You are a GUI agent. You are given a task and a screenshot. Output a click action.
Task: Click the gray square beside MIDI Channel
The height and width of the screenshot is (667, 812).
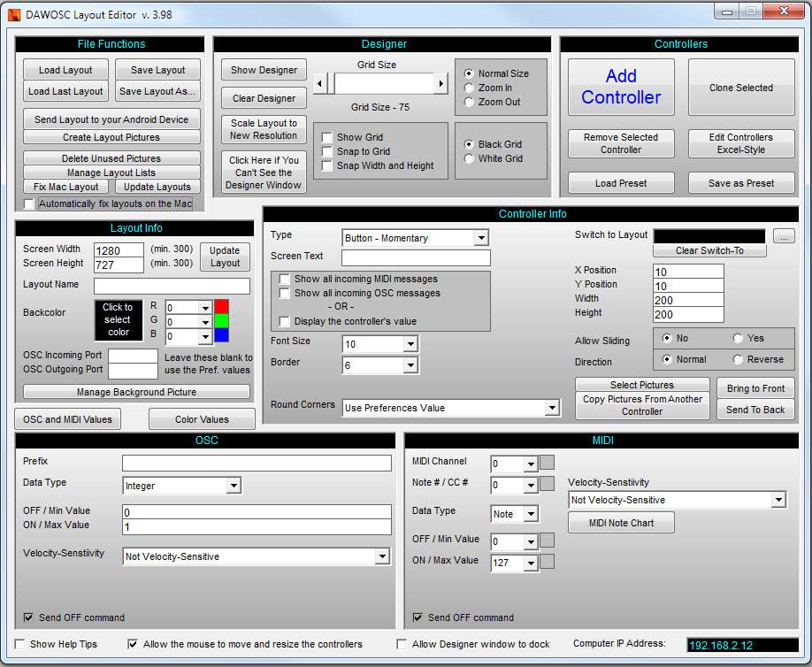(548, 463)
